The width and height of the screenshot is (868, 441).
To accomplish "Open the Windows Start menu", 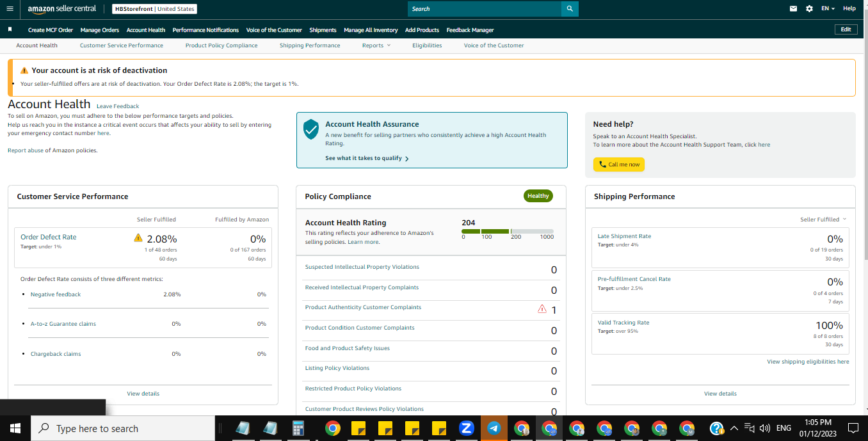I will click(x=15, y=428).
